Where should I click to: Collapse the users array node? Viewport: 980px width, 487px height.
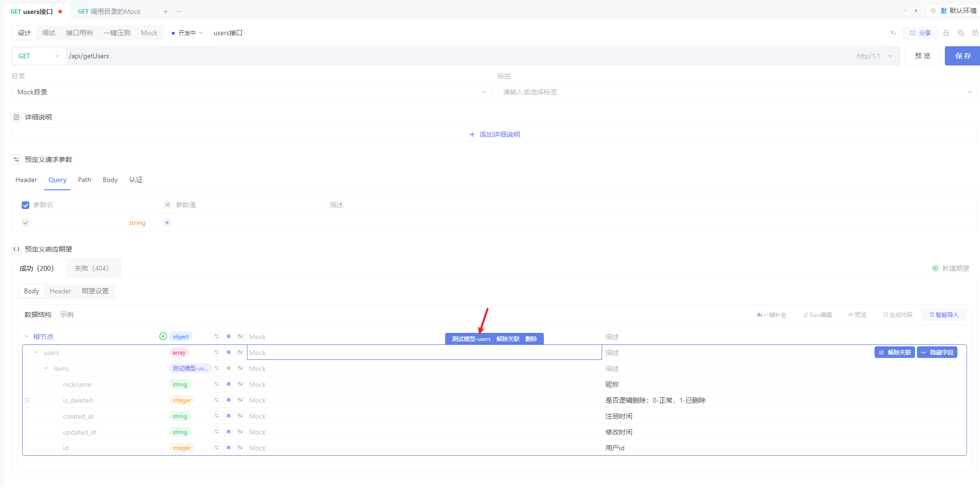point(36,352)
